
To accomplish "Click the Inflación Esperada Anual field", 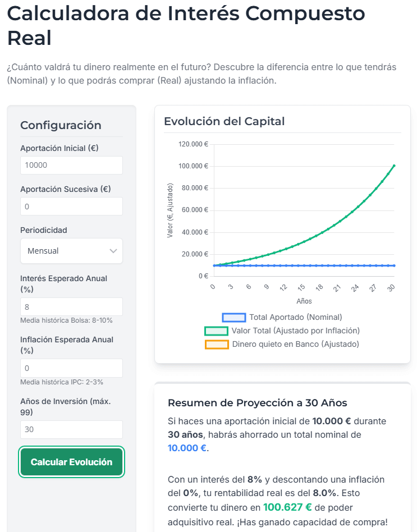I will tap(71, 368).
